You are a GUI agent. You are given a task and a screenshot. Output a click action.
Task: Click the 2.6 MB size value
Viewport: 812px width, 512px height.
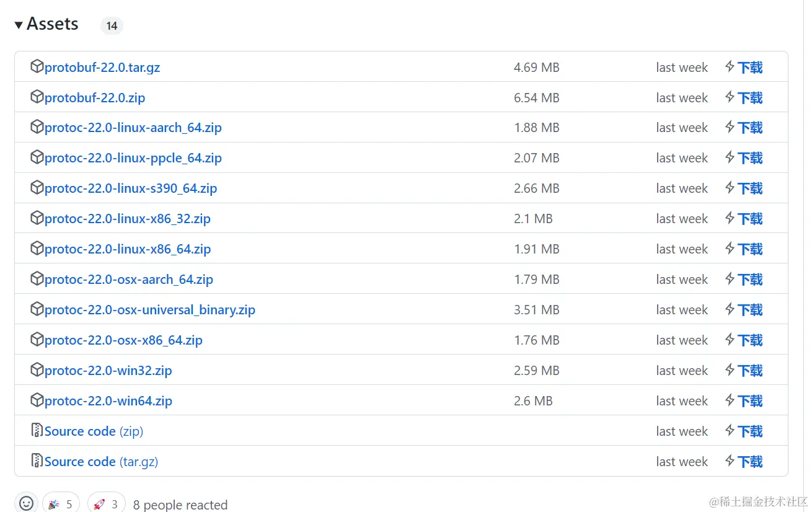pyautogui.click(x=533, y=401)
